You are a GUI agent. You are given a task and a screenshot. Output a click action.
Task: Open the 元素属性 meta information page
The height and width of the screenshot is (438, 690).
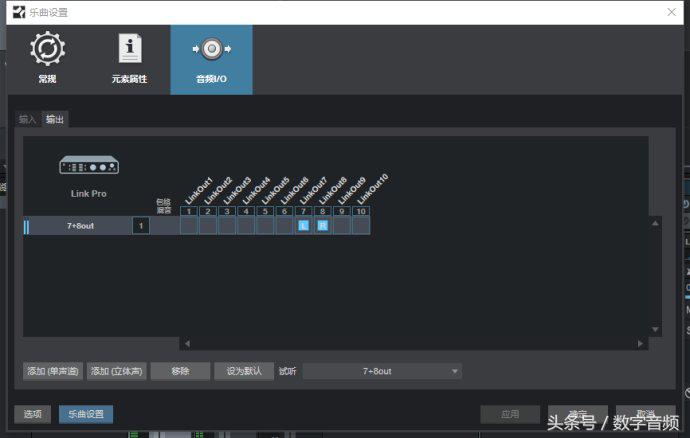click(x=129, y=58)
